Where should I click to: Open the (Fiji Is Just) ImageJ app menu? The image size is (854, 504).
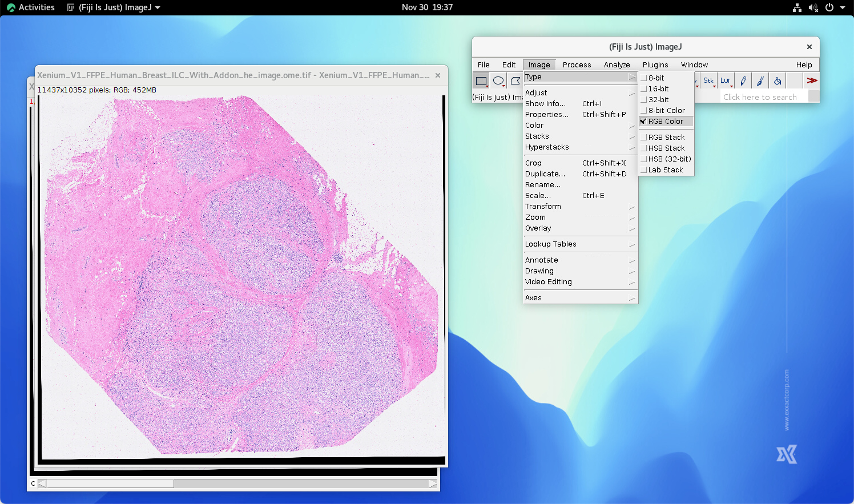click(114, 7)
